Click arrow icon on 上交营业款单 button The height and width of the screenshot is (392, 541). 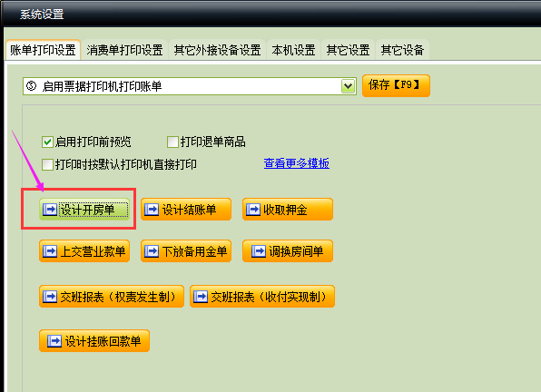[x=50, y=251]
